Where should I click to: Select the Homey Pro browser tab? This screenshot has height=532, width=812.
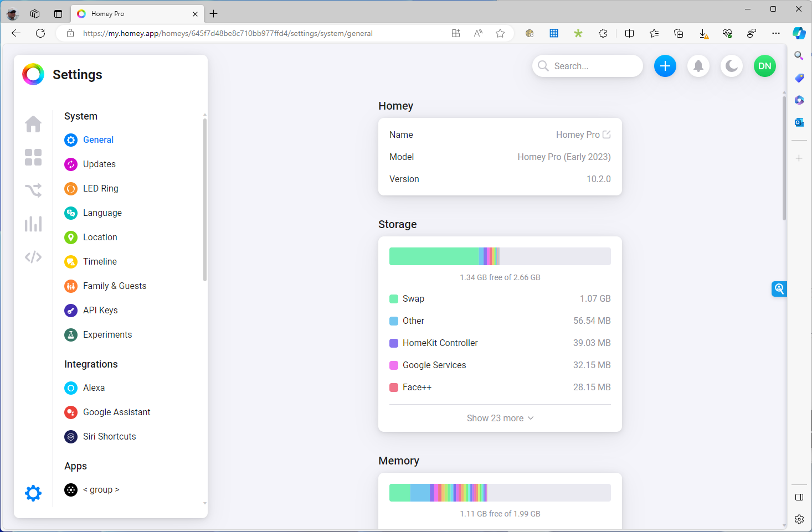137,14
